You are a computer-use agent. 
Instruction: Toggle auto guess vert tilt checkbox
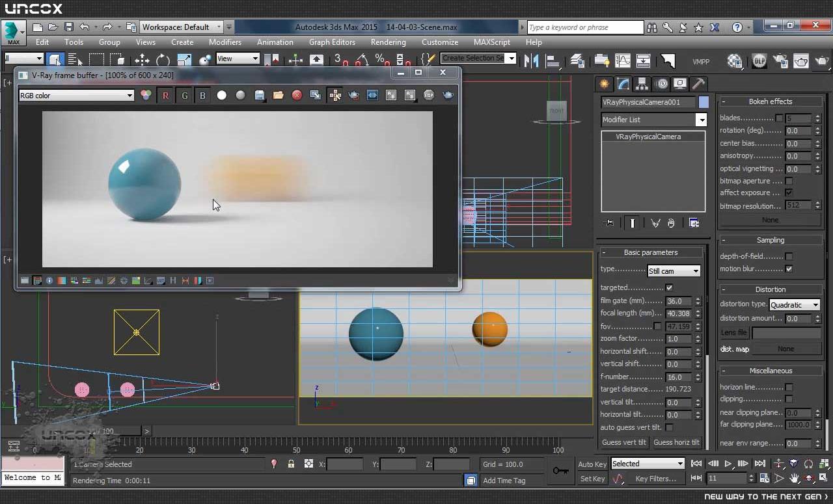(x=669, y=427)
